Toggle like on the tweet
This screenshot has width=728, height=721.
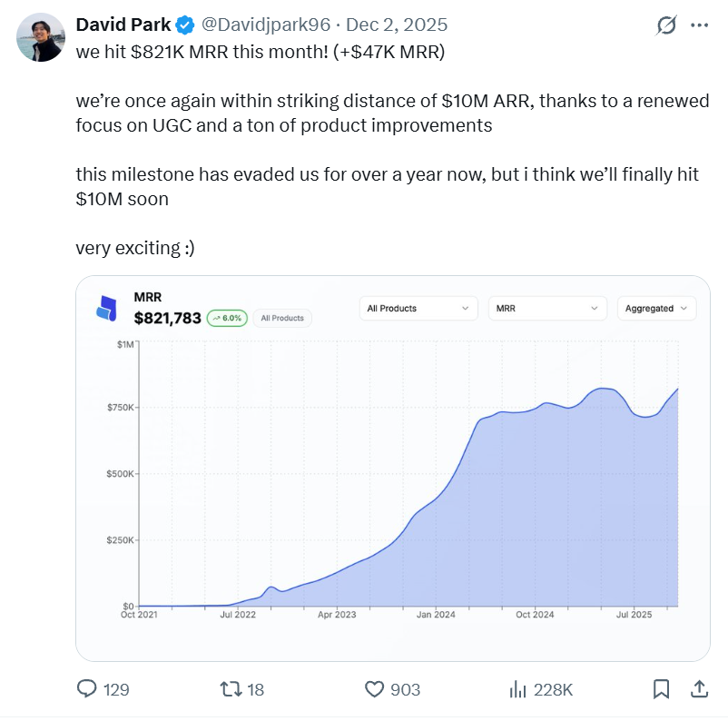[x=373, y=689]
